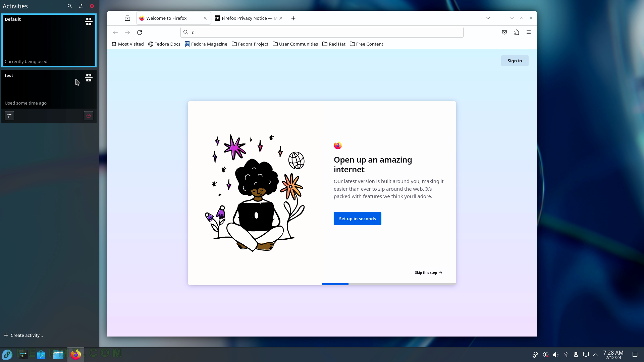This screenshot has width=644, height=362.
Task: Open the Fedora Magazine bookmark
Action: [x=206, y=44]
